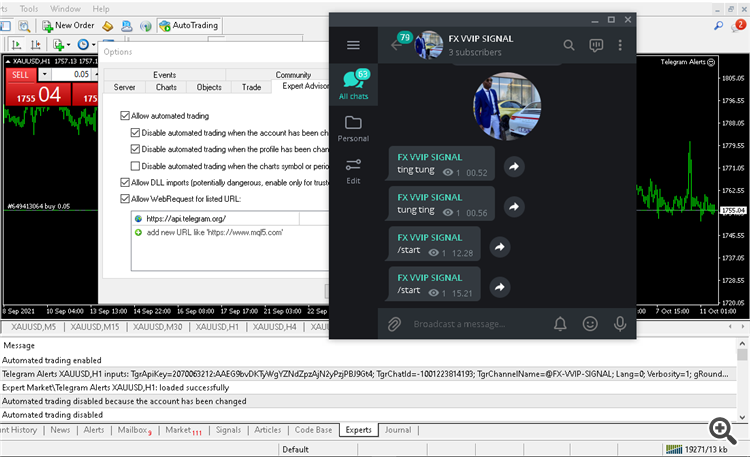This screenshot has width=750, height=457.
Task: Open Personal folder in Telegram sidebar
Action: (x=353, y=129)
